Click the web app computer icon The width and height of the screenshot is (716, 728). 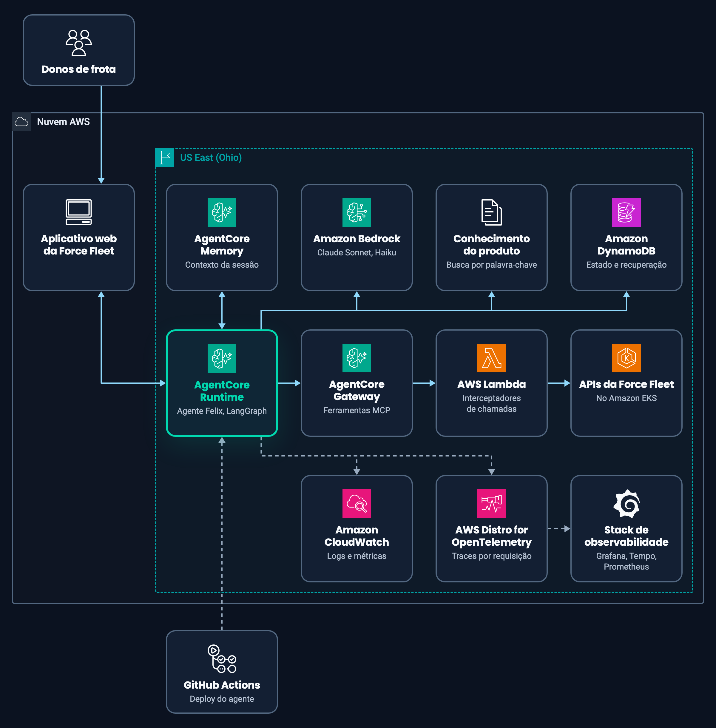click(x=78, y=212)
